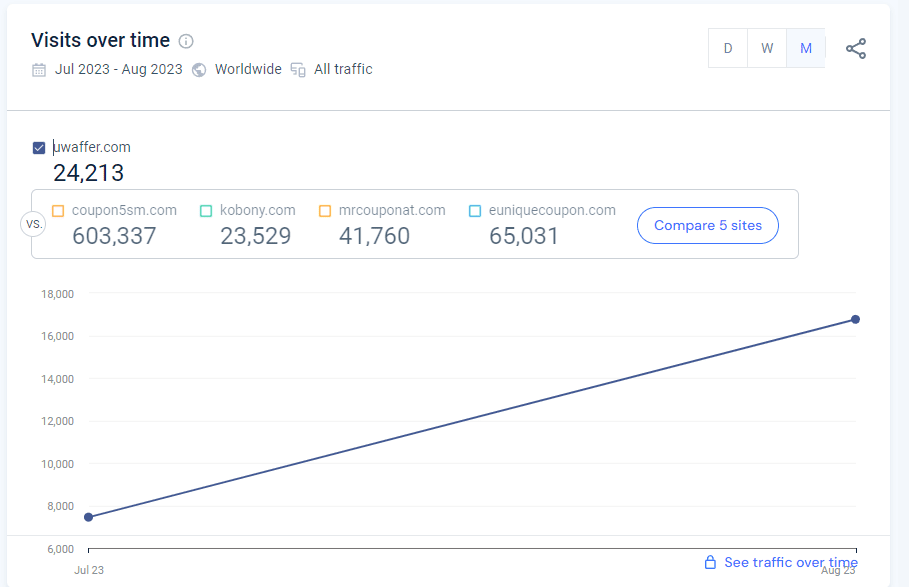Tick the mrcouponat.com checkbox
Image resolution: width=909 pixels, height=587 pixels.
coord(325,211)
